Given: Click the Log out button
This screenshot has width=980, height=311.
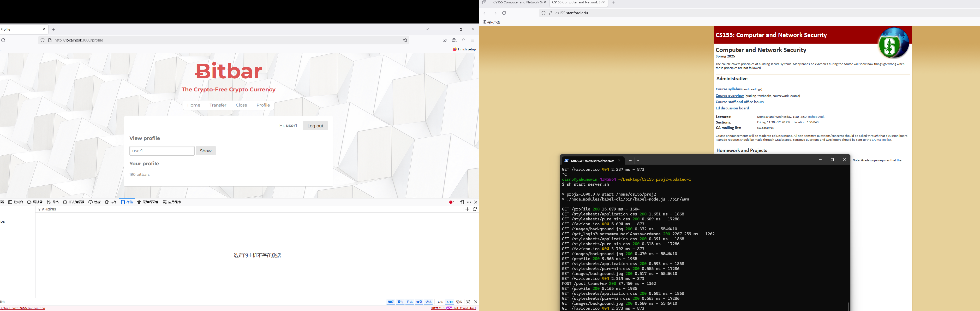Looking at the screenshot, I should click(315, 126).
